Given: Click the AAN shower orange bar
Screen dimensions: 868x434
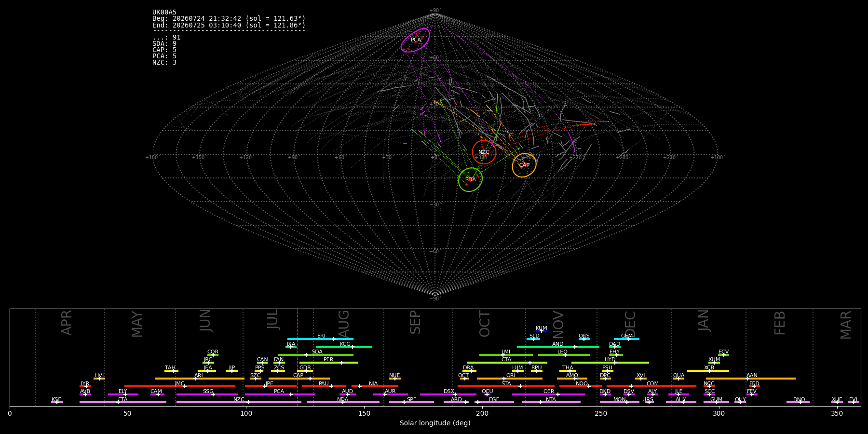Looking at the screenshot, I should [751, 379].
